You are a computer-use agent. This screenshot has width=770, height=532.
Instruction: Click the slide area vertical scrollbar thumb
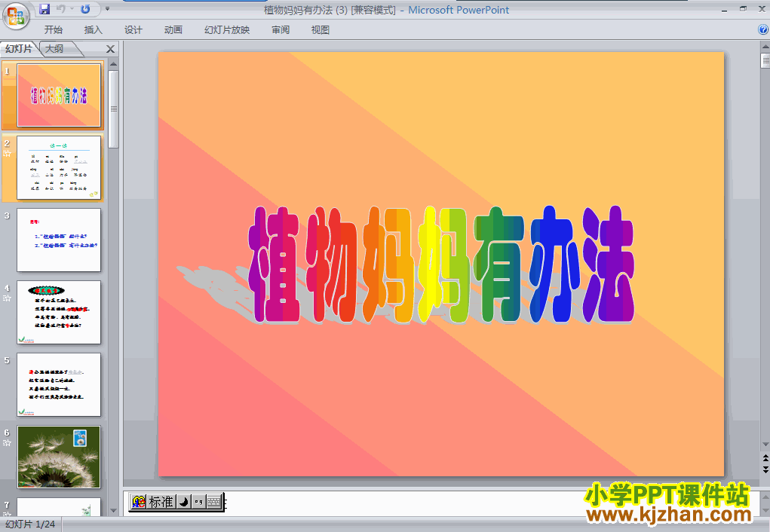765,60
